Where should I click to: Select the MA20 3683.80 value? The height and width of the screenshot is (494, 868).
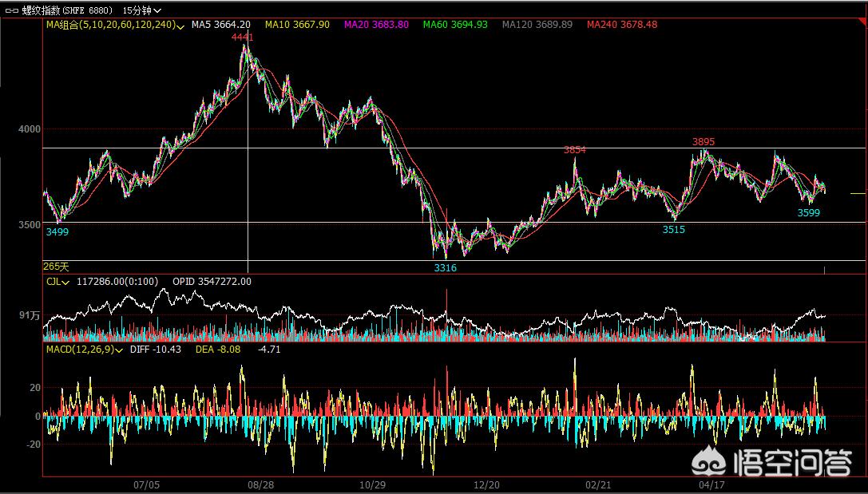coord(376,25)
